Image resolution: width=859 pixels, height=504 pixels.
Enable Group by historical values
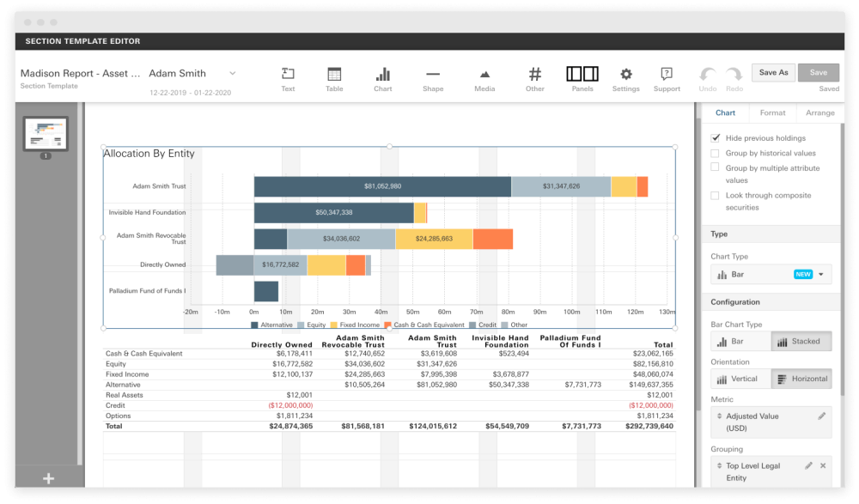pos(716,154)
